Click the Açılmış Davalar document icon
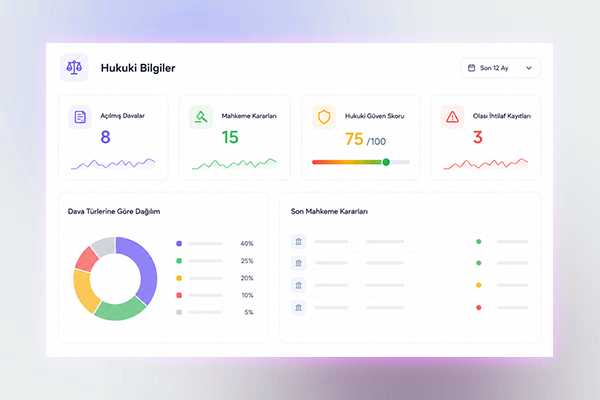The height and width of the screenshot is (400, 600). click(x=80, y=117)
